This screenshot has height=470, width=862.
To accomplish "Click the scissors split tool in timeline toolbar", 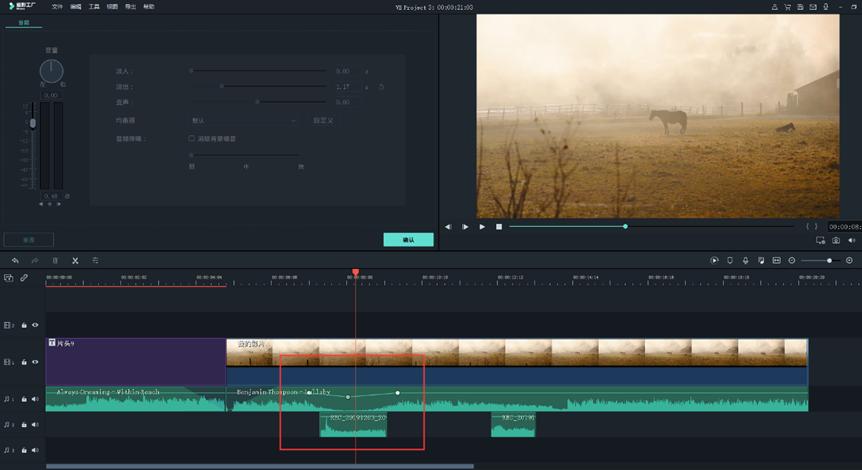I will tap(75, 260).
